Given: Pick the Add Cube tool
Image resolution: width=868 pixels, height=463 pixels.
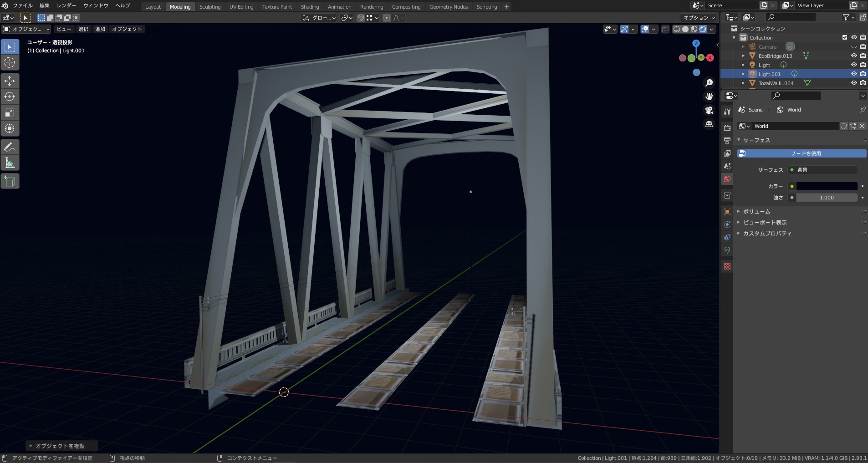Looking at the screenshot, I should (10, 181).
